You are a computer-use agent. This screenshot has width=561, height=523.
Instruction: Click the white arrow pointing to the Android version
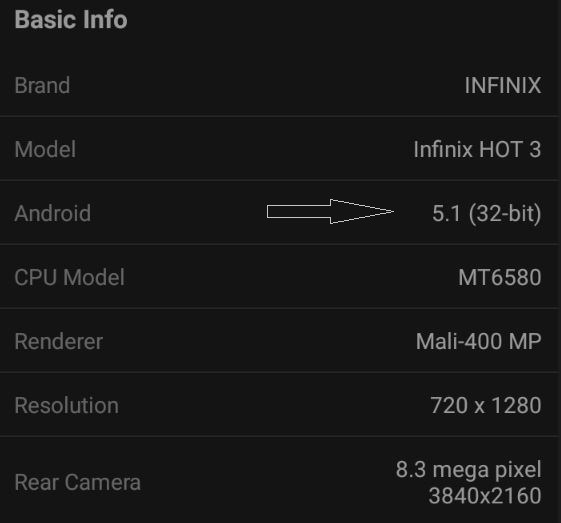[330, 211]
